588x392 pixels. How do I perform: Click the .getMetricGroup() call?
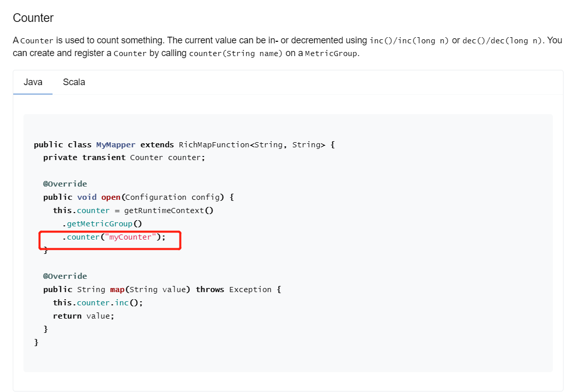[x=101, y=224]
